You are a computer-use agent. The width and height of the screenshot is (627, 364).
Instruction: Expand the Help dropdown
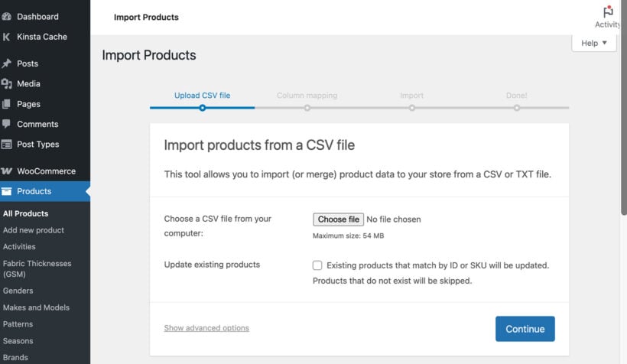tap(594, 44)
